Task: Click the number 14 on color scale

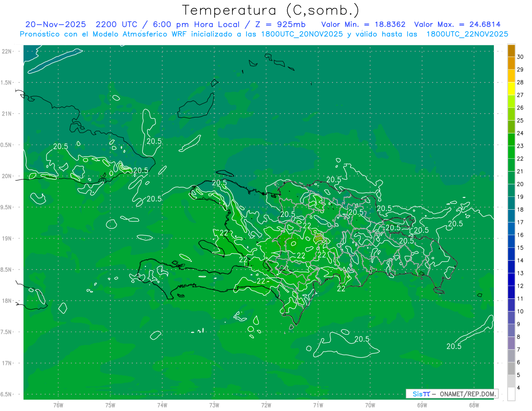Action: (x=520, y=260)
